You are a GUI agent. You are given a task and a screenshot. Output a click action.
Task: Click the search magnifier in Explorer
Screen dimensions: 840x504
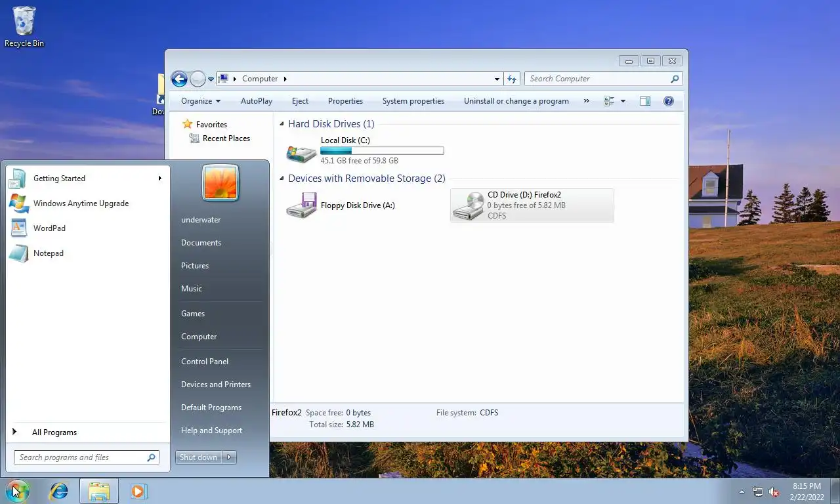pos(675,79)
